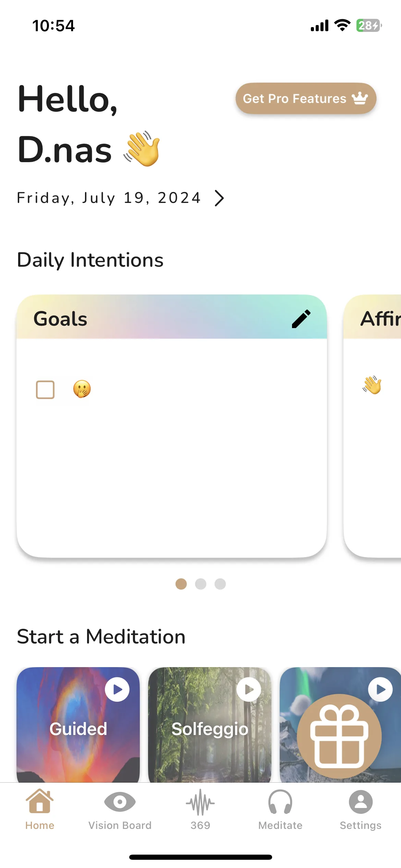Open the Friday, July 19, 2024 date selector

[109, 198]
